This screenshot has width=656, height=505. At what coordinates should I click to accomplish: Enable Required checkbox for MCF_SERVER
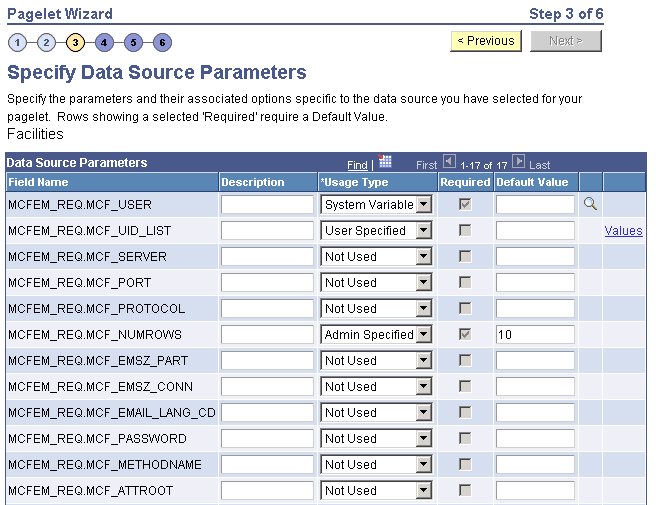coord(465,256)
